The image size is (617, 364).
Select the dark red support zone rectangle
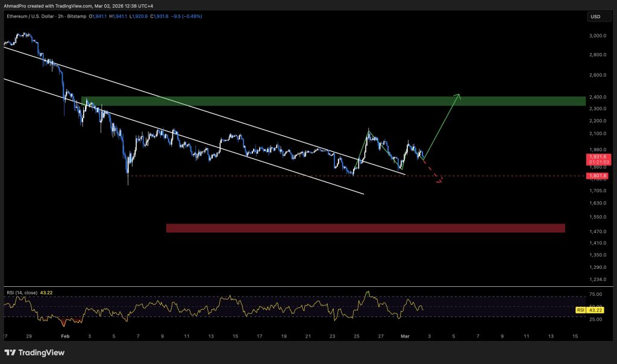[365, 228]
